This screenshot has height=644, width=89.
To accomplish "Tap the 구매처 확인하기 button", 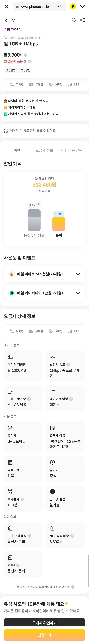I will 44,623.
